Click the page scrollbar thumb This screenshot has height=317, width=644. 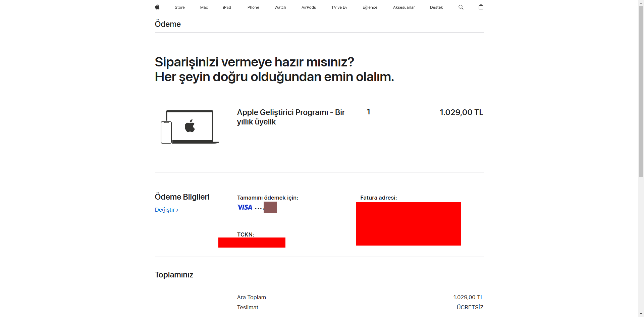point(641,91)
